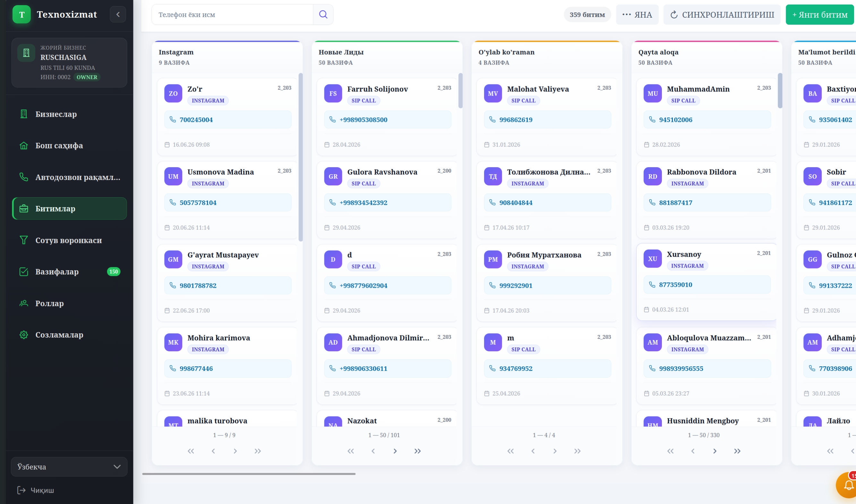Click ZO avatar on Zo'r card
This screenshot has height=504, width=856.
click(173, 93)
